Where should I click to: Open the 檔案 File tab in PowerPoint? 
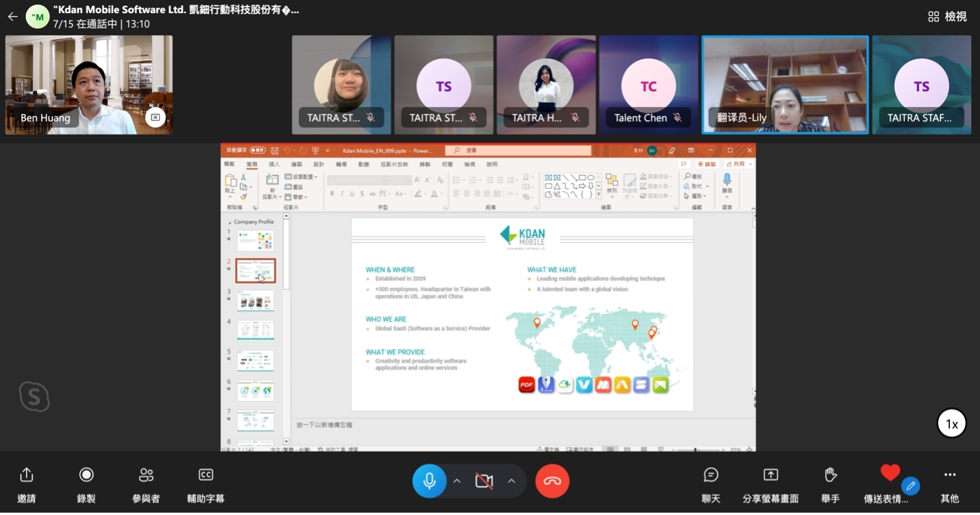[230, 165]
